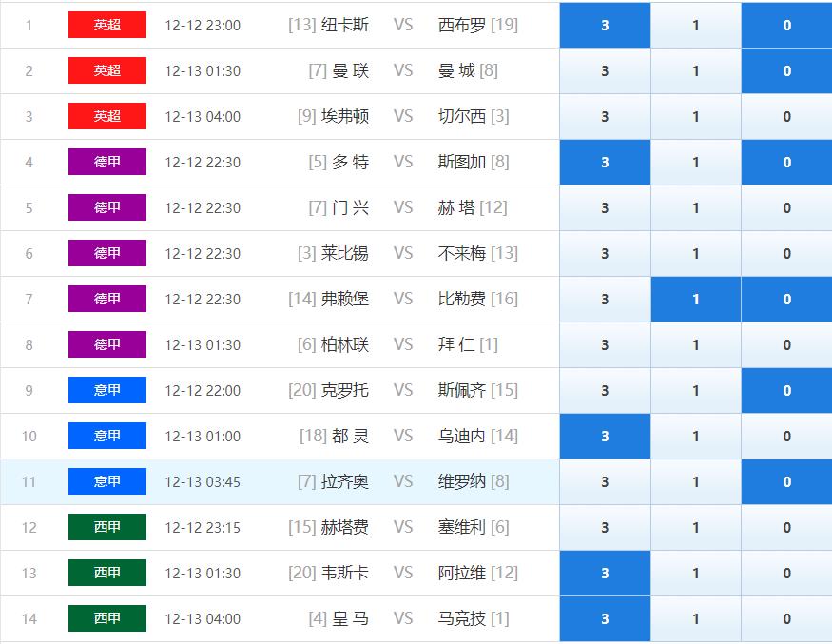
Task: Select 0 for 柏林联 vs 拜仁
Action: click(787, 344)
